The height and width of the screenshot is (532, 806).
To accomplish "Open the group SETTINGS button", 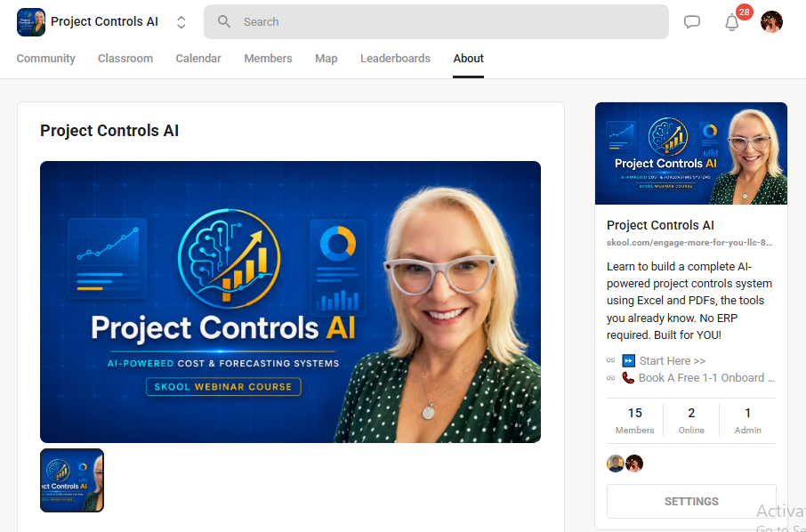I will click(691, 501).
